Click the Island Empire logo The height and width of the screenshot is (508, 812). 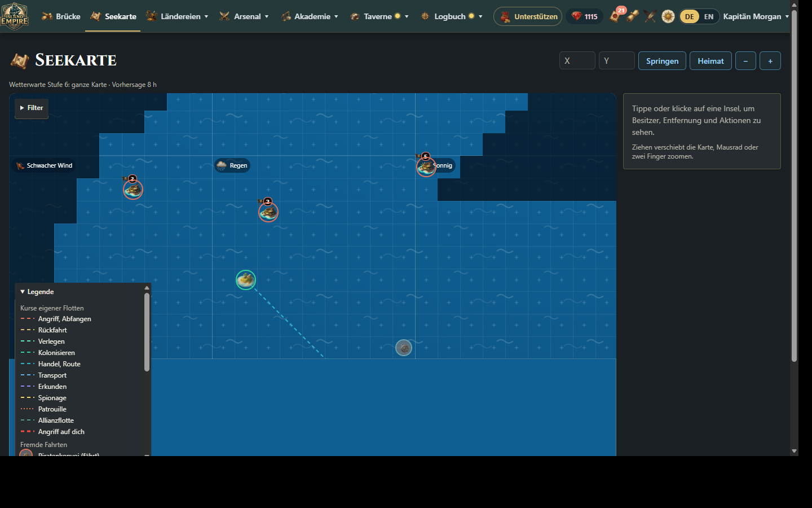[x=14, y=16]
